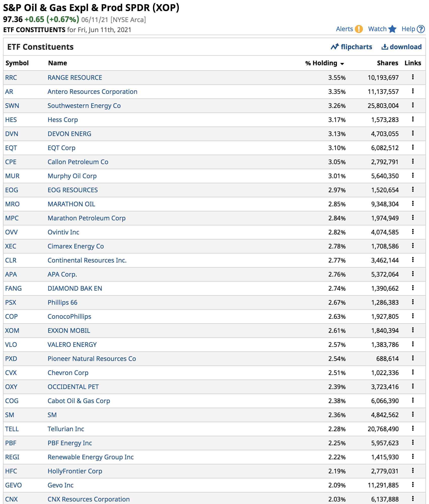Screen dimensions: 429x504
Task: Click the download link text
Action: (x=406, y=47)
